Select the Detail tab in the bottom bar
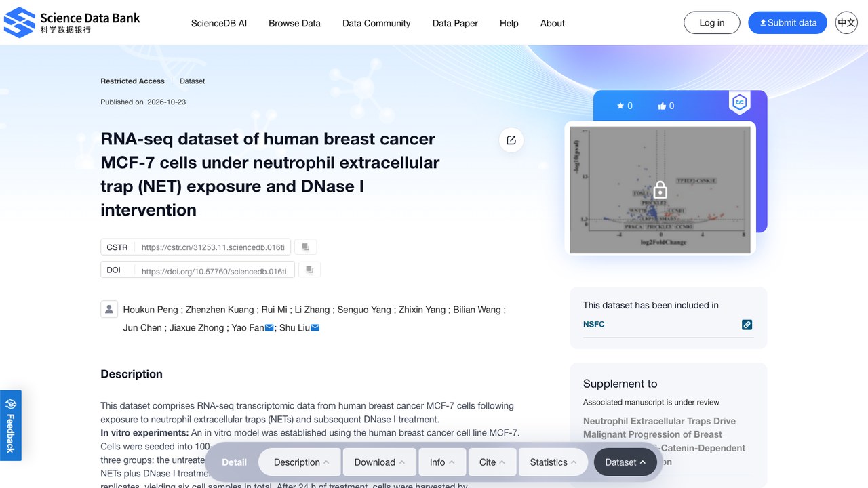868x488 pixels. 235,462
